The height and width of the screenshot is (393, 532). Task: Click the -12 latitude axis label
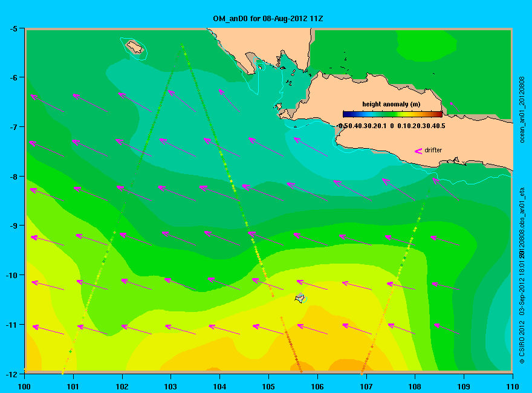(11, 374)
